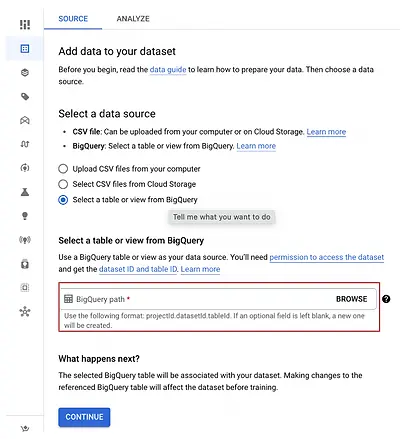Click the Datasets table icon in sidebar
406x439 pixels.
pyautogui.click(x=25, y=49)
